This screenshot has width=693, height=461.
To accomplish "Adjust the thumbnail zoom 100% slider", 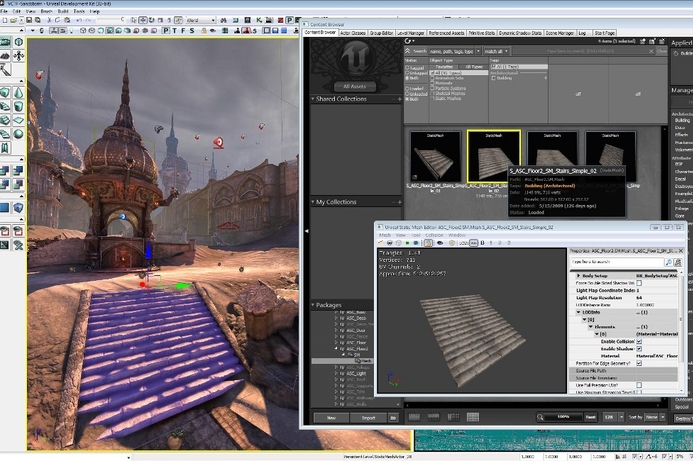I will click(x=563, y=417).
